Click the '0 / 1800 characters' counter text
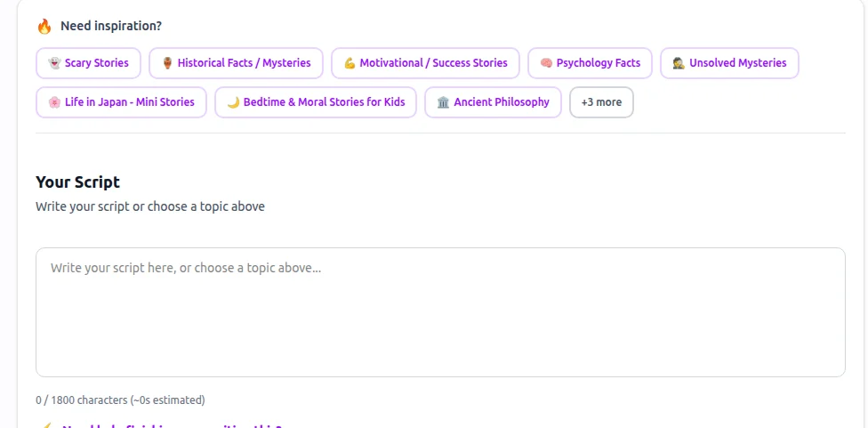 [120, 400]
